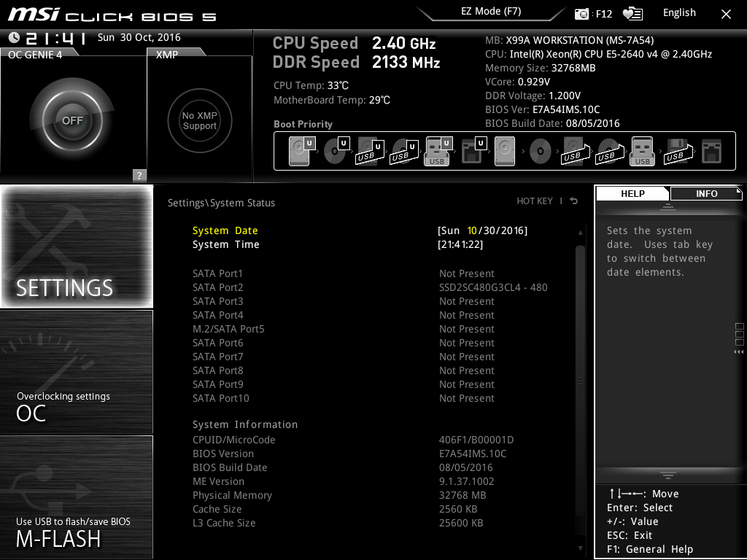Click the back arrow next to HOT KEY
This screenshot has width=747, height=560.
[574, 201]
